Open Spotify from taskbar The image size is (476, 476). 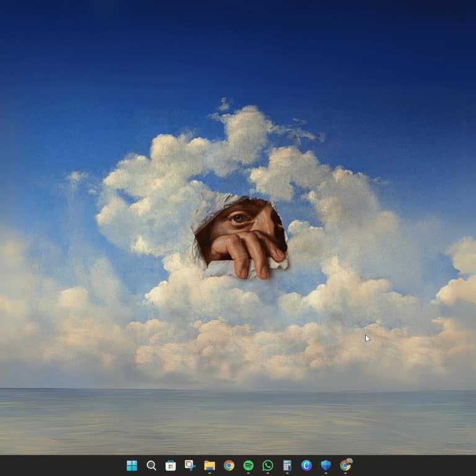click(249, 465)
